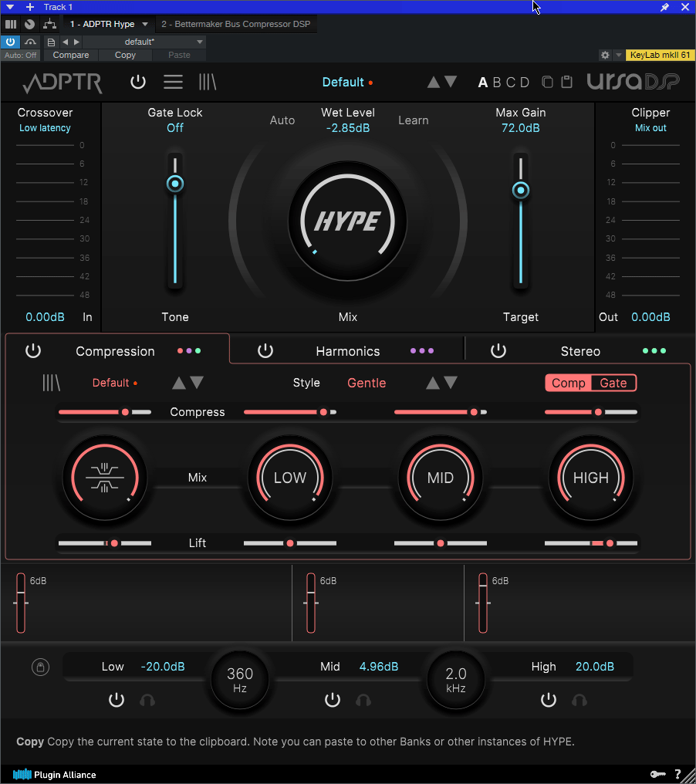The image size is (696, 784).
Task: Open the plugin settings gear icon
Action: point(605,55)
